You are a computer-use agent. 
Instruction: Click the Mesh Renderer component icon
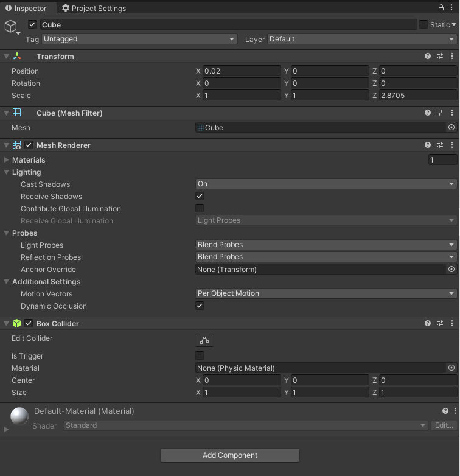(16, 145)
